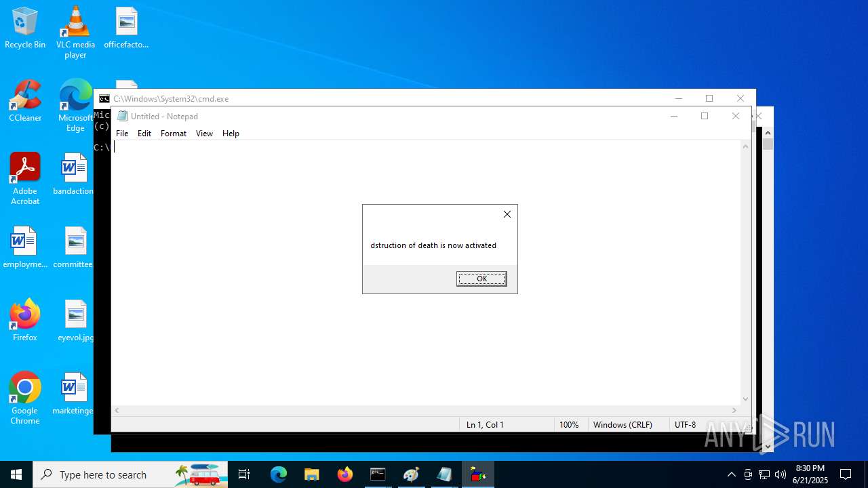Click Notepad horizontal scrollbar right arrow
The image size is (868, 488).
(734, 410)
